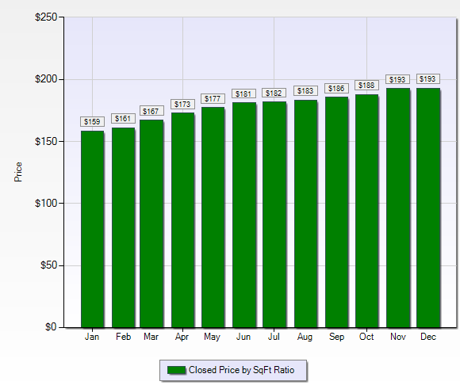Viewport: 460px width, 389px height.
Task: Select the Aug bar in the chart
Action: coord(305,214)
